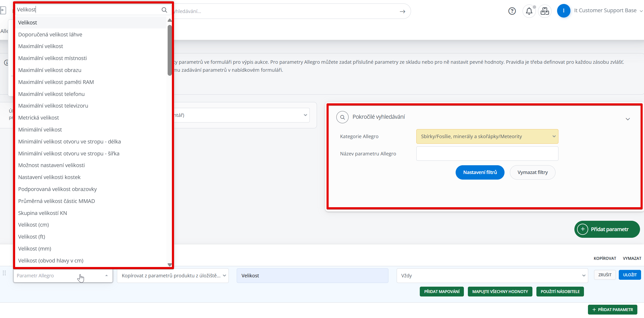Click POUŽITÍ NÁSOBITELE button
644x318 pixels.
click(x=560, y=292)
